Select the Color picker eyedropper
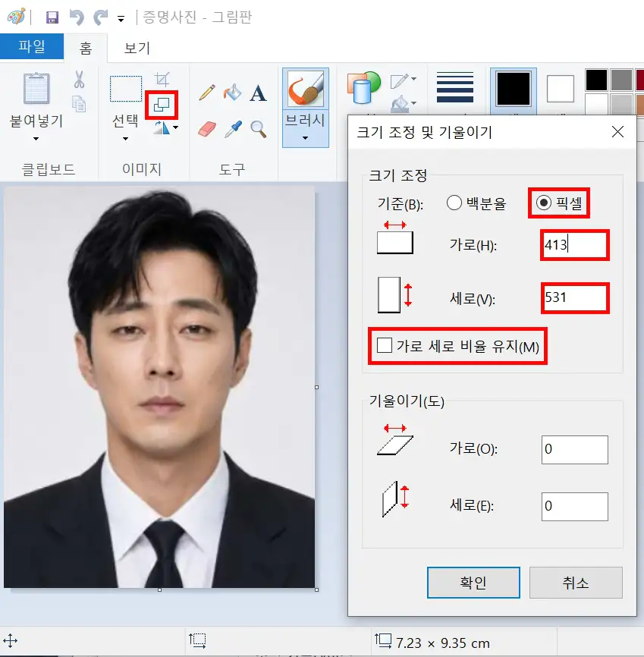The width and height of the screenshot is (644, 657). (233, 129)
